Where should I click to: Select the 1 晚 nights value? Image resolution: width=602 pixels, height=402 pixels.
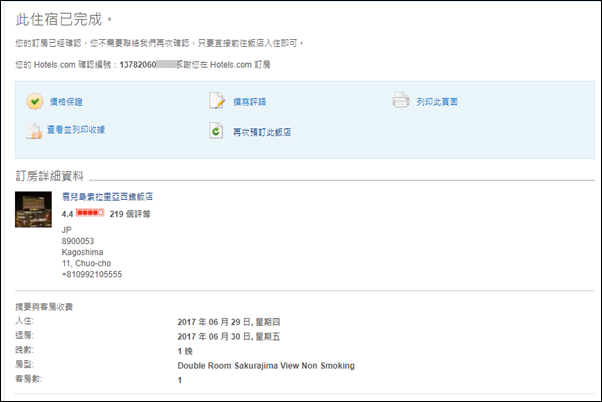[x=185, y=351]
